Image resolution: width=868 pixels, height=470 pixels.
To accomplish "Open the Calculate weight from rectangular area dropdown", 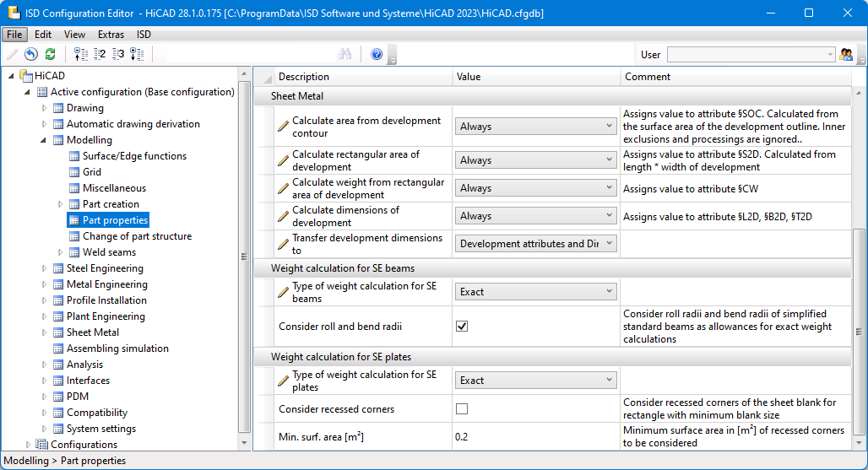I will [536, 188].
